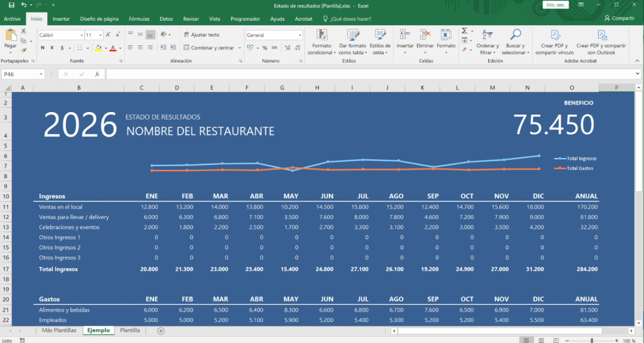Decrease font size with the smaller A icon

tap(118, 35)
